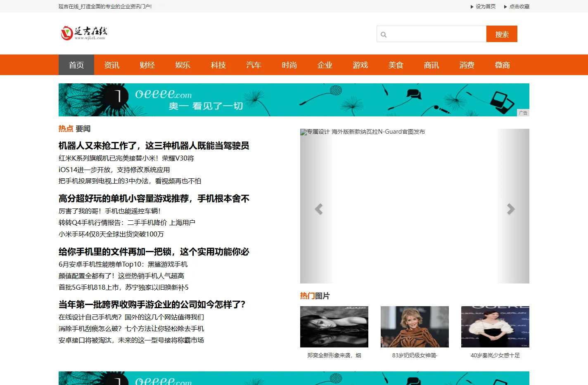Image resolution: width=588 pixels, height=385 pixels.
Task: Click the triangle icon beside 设为首页
Action: [x=472, y=7]
